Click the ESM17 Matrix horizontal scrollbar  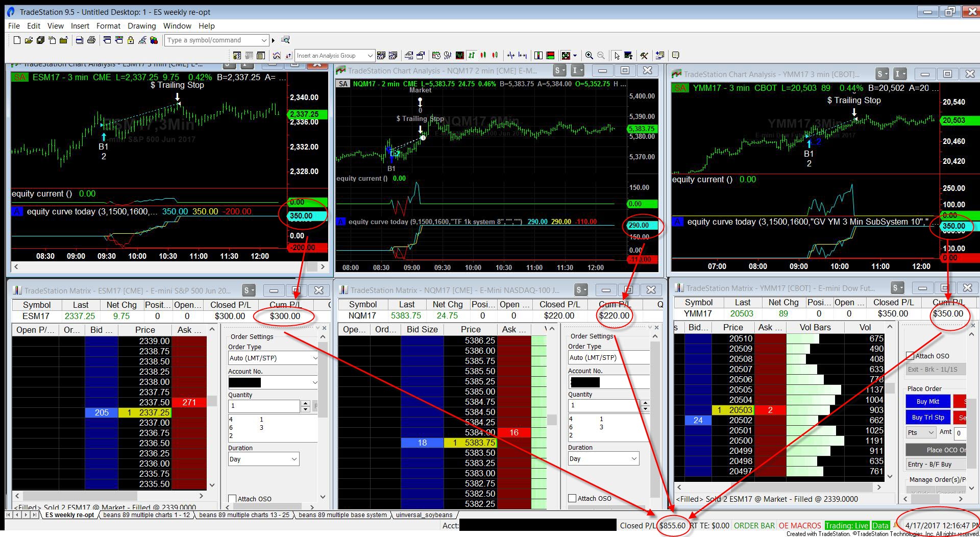109,495
